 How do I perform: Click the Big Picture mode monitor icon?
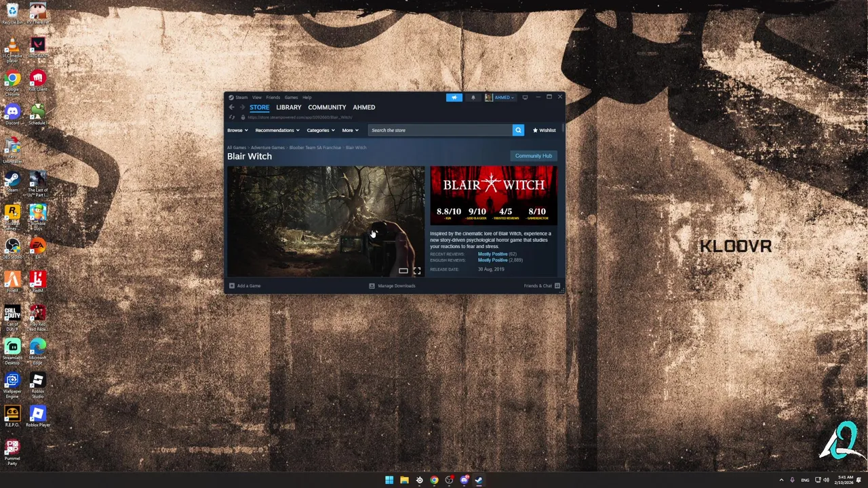525,97
